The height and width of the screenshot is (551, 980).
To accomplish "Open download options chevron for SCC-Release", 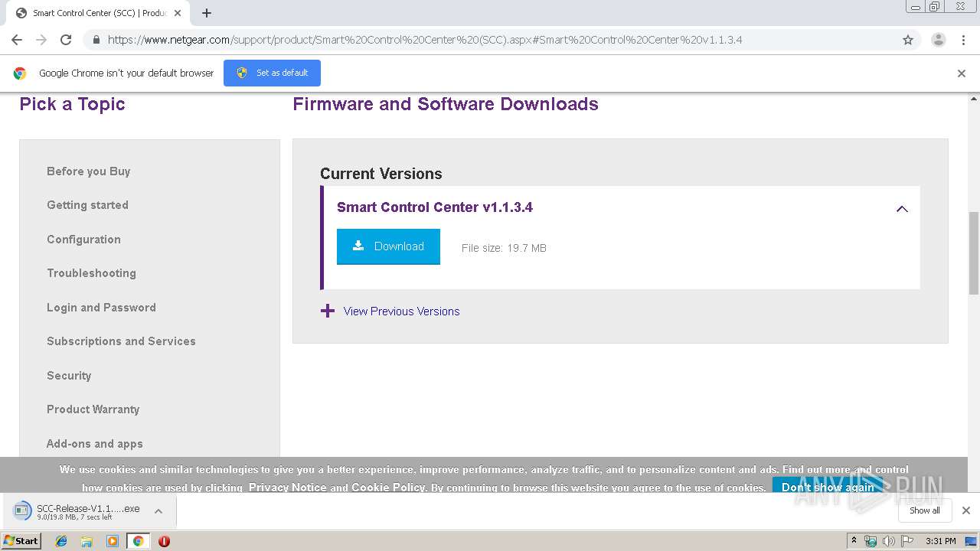I will [158, 511].
